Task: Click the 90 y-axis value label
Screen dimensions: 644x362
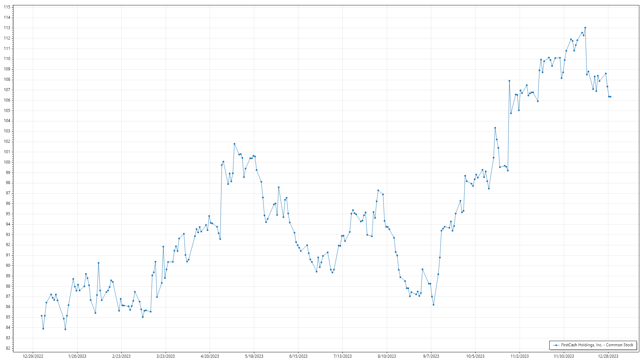Action: tap(8, 265)
